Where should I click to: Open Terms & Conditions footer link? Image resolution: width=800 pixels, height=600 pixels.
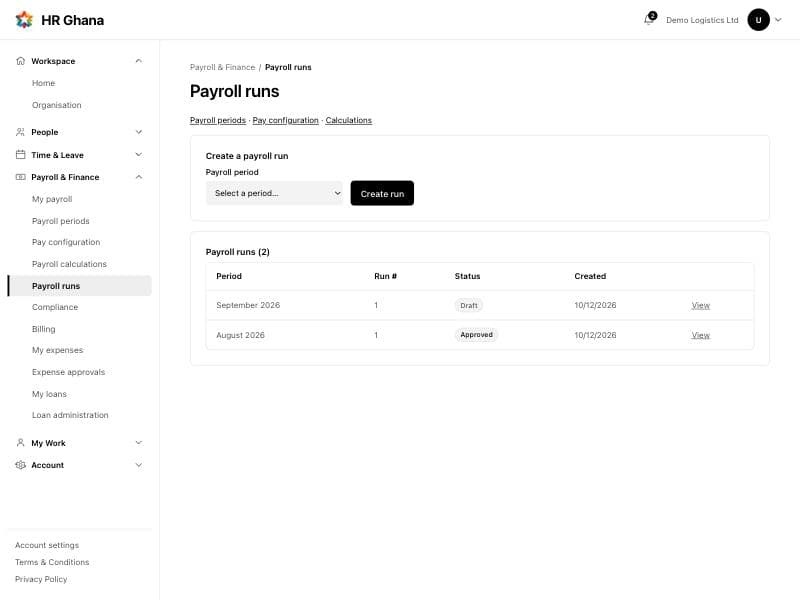(52, 562)
